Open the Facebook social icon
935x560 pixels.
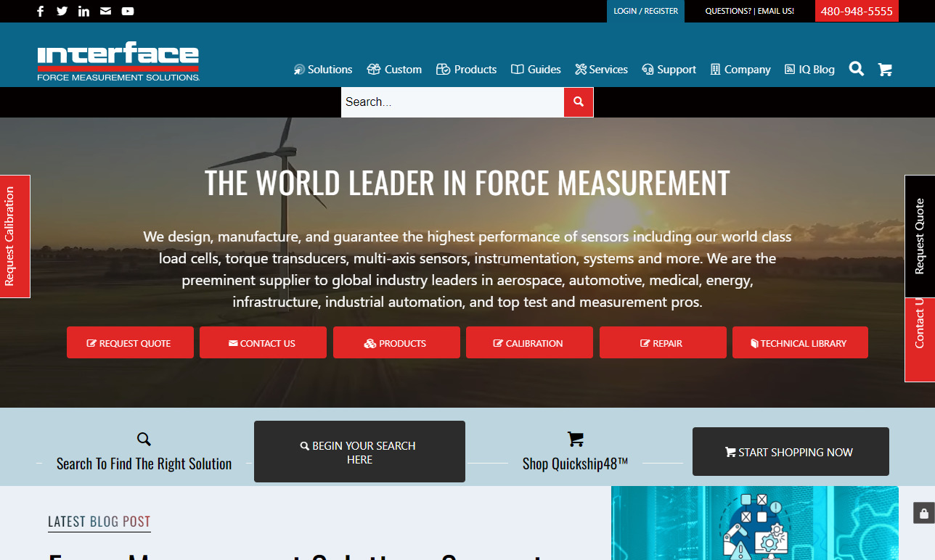(41, 11)
